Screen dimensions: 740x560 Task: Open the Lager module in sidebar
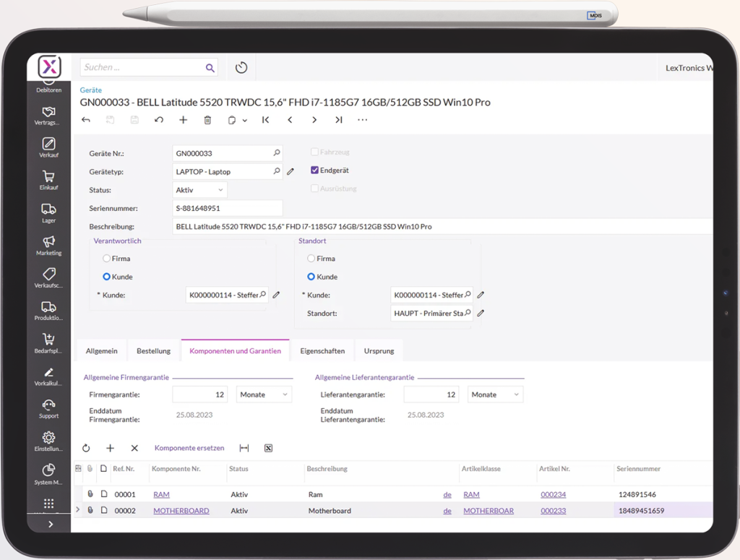(48, 212)
